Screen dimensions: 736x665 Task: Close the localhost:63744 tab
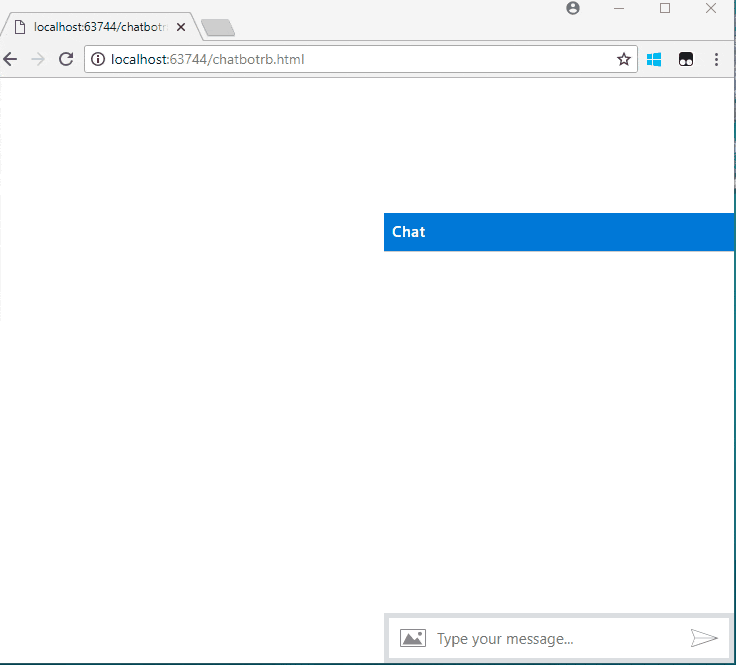pos(181,27)
